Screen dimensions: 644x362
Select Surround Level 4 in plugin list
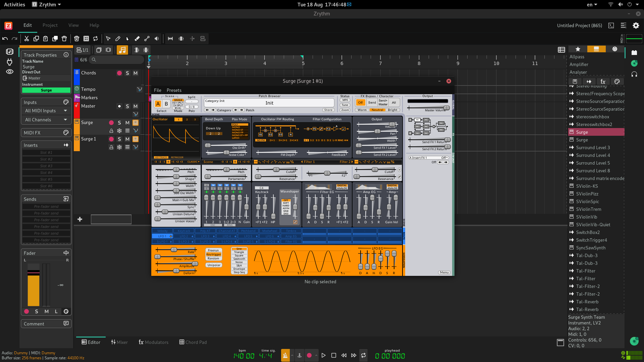[x=593, y=155]
